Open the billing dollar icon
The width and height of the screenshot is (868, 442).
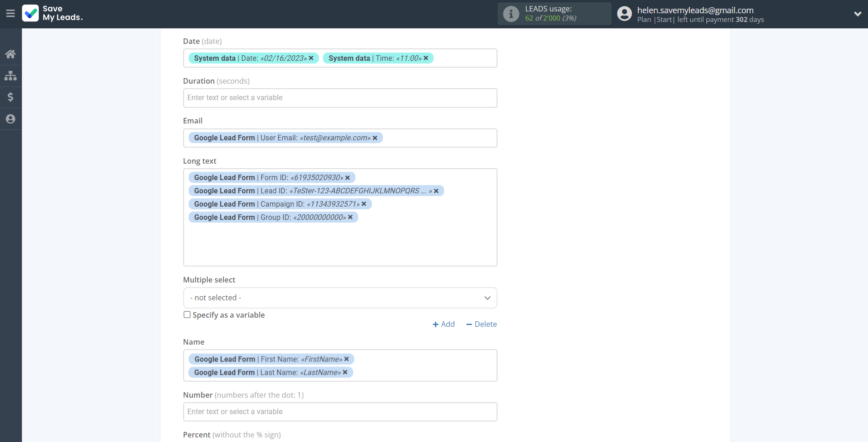click(11, 97)
